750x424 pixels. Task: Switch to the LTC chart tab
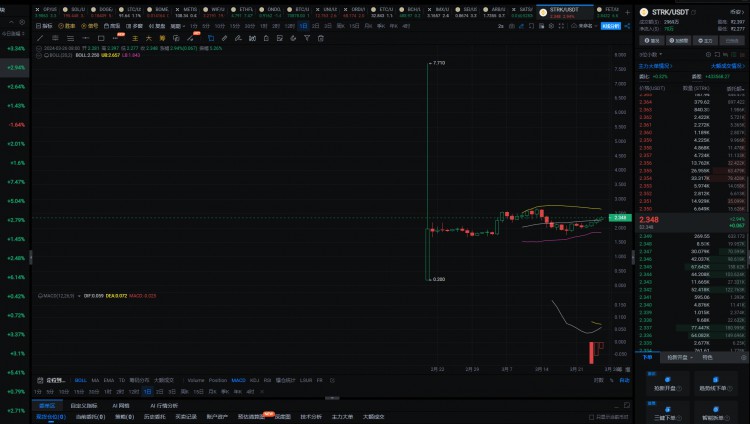[132, 12]
